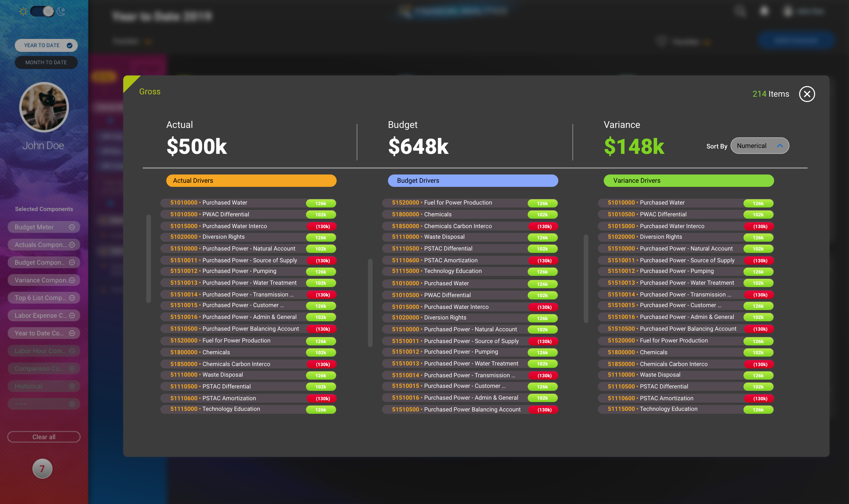Click the Actual Drivers list scrollbar
849x504 pixels.
coord(148,258)
